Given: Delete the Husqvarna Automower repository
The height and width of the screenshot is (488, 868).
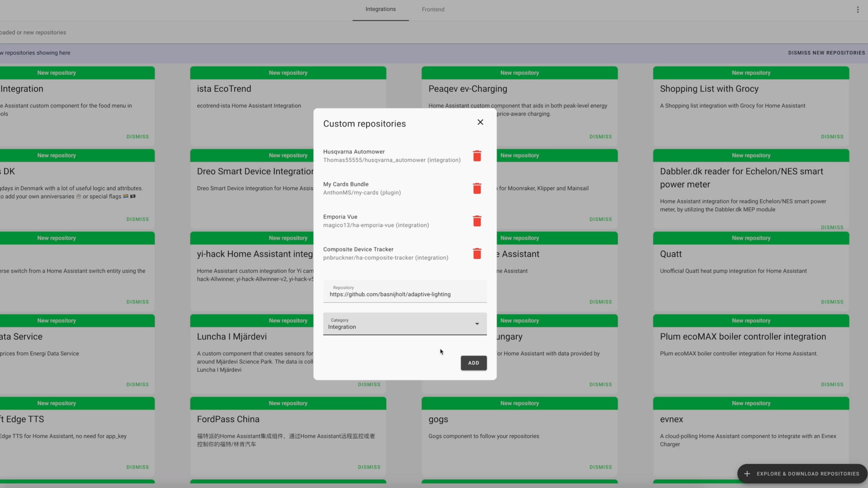Looking at the screenshot, I should tap(477, 156).
